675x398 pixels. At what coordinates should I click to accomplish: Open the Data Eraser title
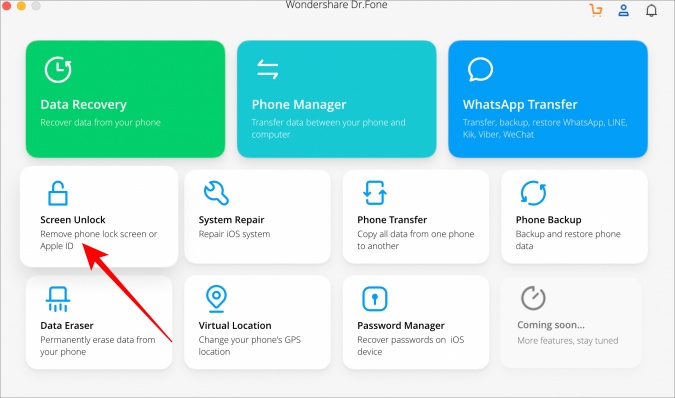67,326
